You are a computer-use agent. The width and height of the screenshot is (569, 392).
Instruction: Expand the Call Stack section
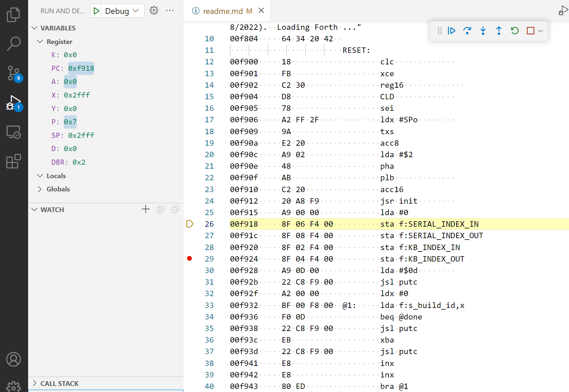(x=59, y=383)
